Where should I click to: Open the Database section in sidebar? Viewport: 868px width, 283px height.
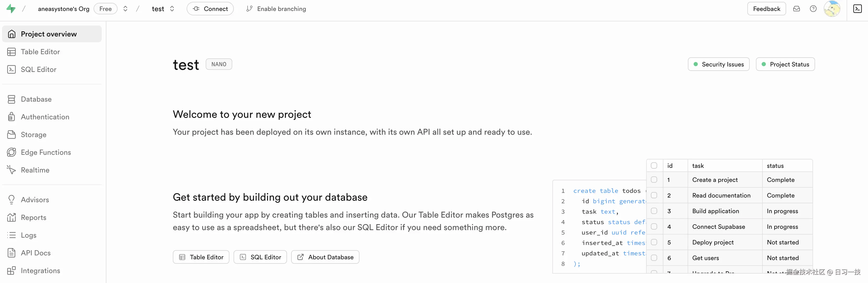[36, 99]
